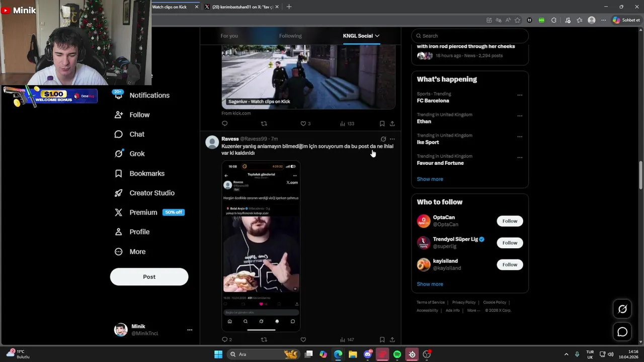This screenshot has height=362, width=644.
Task: Show more under Who to follow
Action: [430, 284]
